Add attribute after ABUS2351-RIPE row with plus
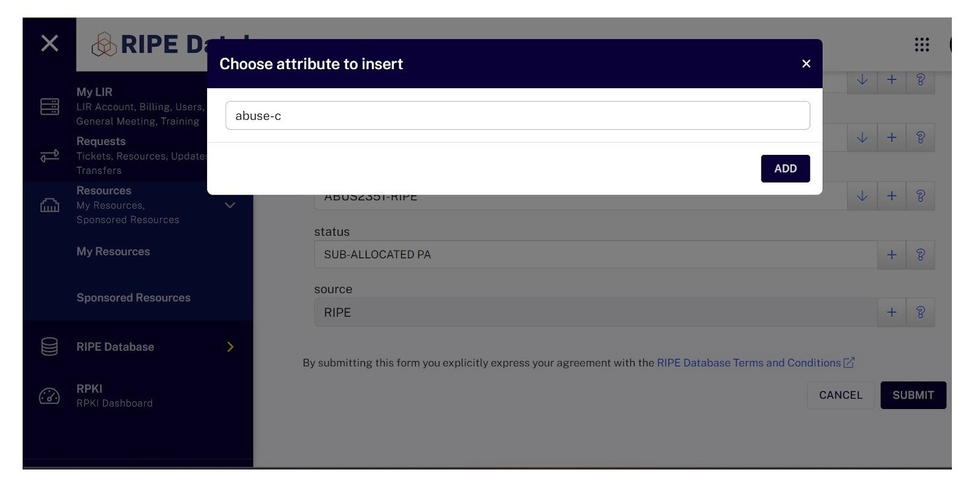Viewport: 980px width, 488px height. (891, 196)
